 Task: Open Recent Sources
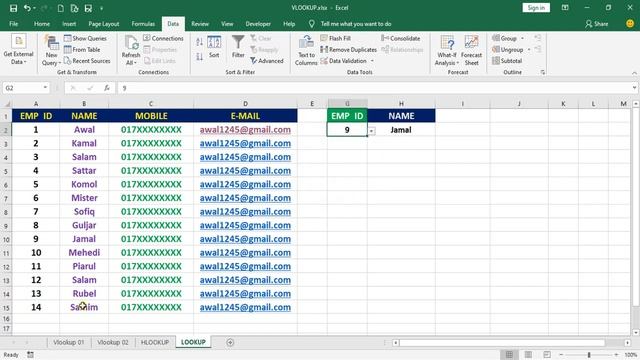87,61
